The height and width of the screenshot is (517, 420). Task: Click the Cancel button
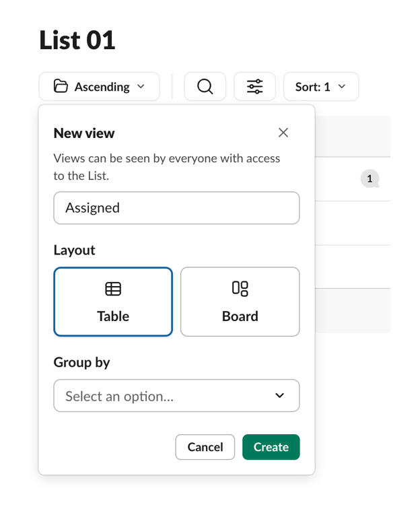pyautogui.click(x=205, y=447)
